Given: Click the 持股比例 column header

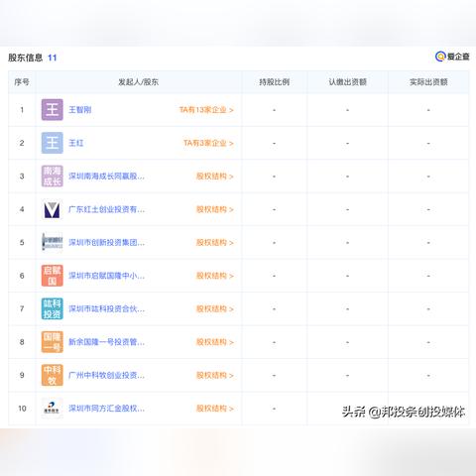Looking at the screenshot, I should point(275,82).
